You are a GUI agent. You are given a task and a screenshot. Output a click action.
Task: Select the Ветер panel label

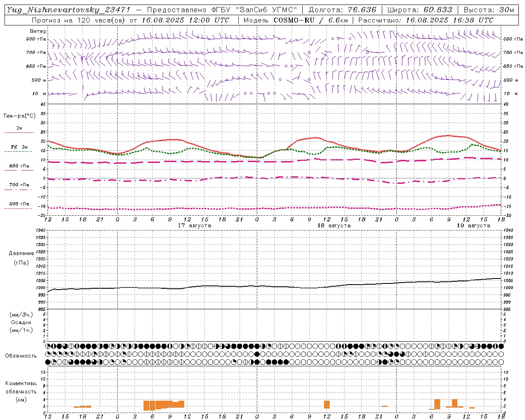[38, 31]
